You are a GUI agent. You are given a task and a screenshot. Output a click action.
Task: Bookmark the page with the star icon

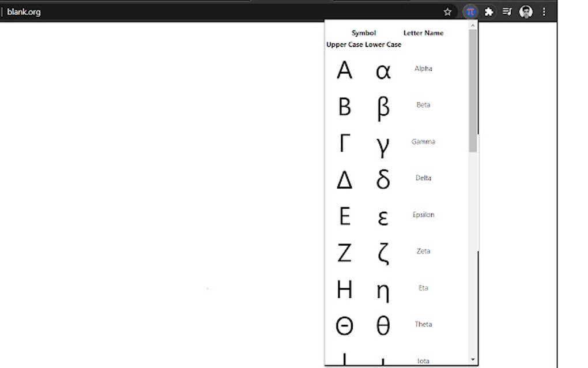(x=447, y=12)
